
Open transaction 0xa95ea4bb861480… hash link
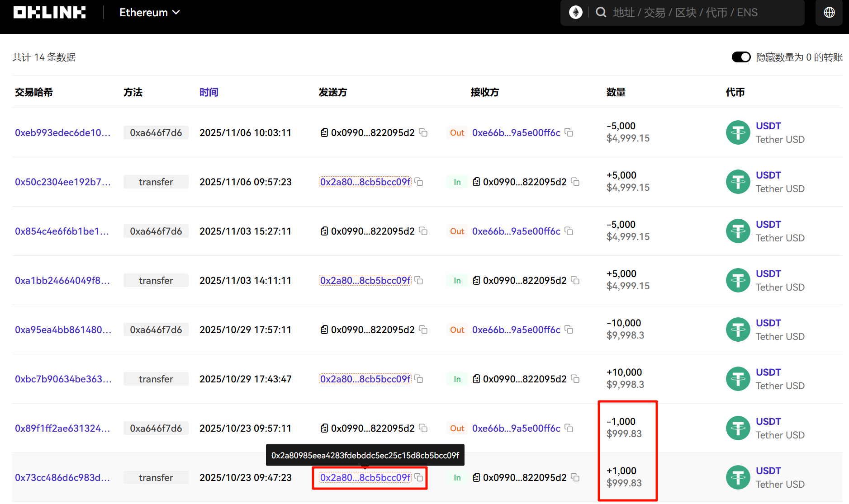(x=63, y=330)
